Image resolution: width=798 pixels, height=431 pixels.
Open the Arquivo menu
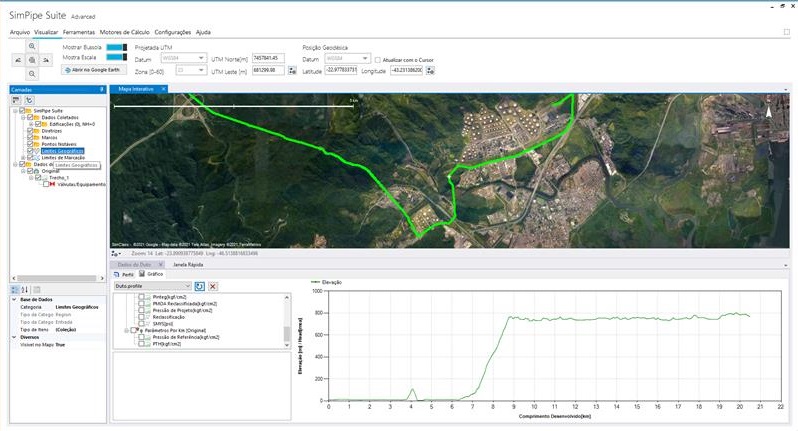click(x=20, y=32)
